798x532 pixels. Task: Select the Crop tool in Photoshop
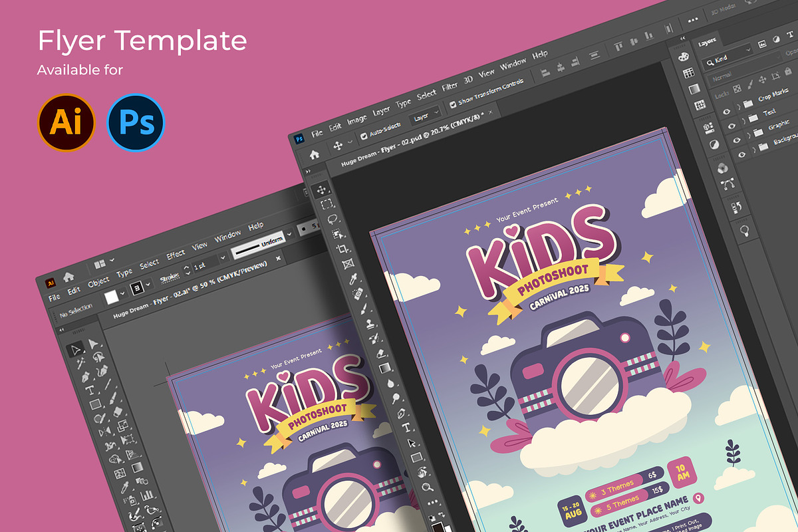[343, 249]
